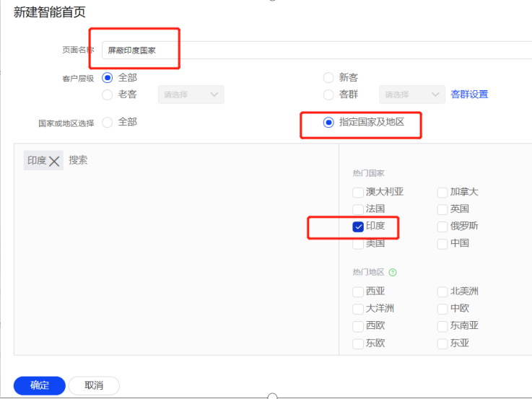Check the 美国 checkbox
This screenshot has height=399, width=532.
click(x=358, y=244)
